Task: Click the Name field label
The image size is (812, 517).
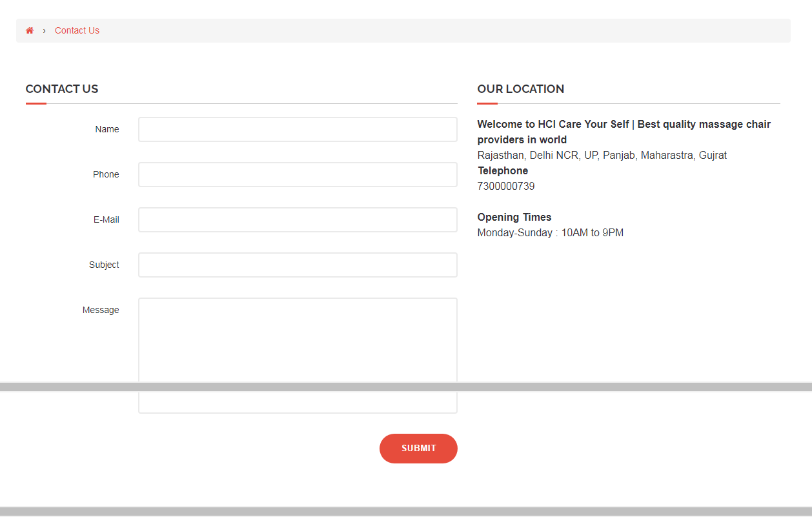Action: click(x=107, y=129)
